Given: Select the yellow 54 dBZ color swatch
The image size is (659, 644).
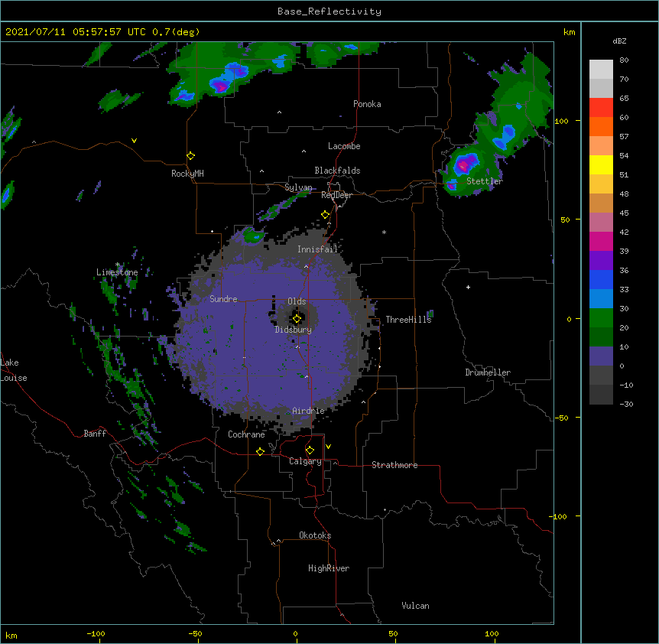Looking at the screenshot, I should tap(601, 164).
